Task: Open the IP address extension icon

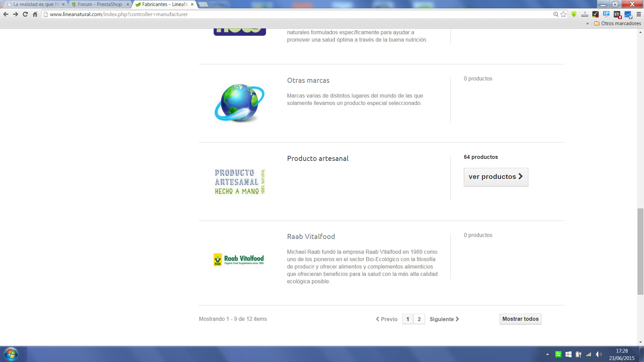Action: coord(606,14)
